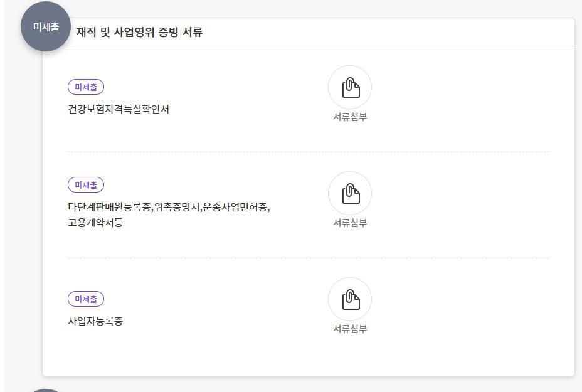The image size is (582, 392).
Task: Attach 사업자등록증 using the paperclip icon
Action: [350, 300]
